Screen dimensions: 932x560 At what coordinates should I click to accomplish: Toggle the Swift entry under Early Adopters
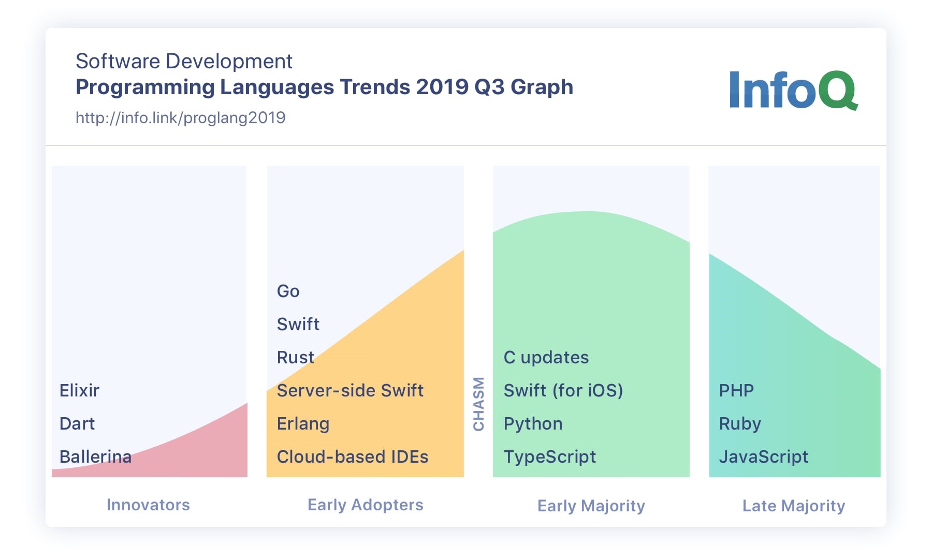298,324
